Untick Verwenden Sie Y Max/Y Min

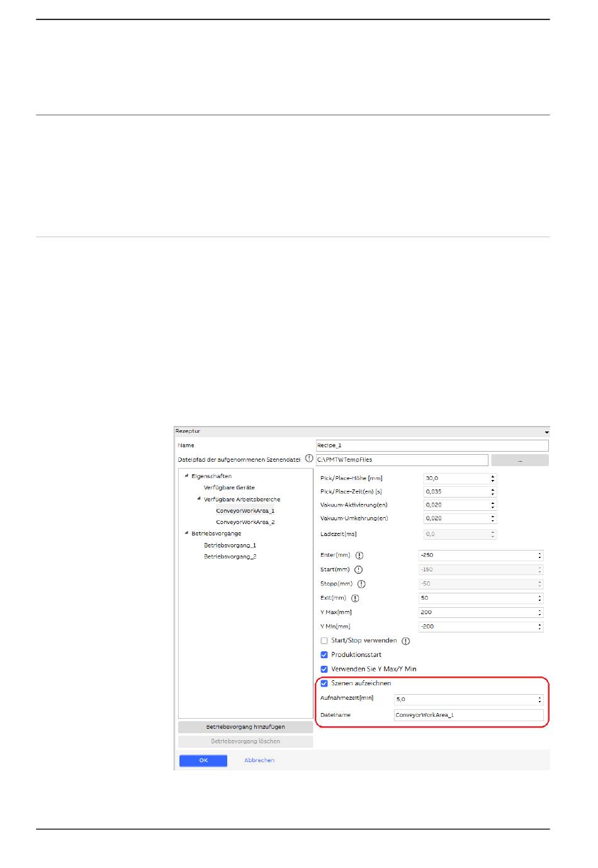point(324,669)
